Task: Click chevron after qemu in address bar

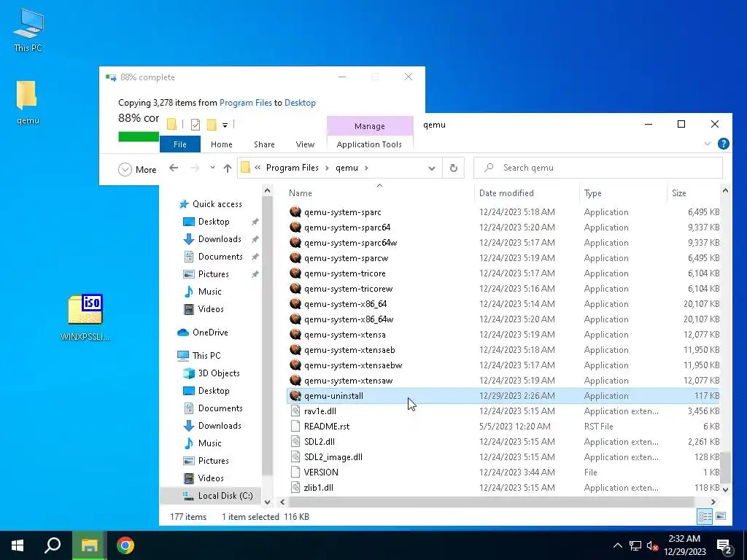Action: (x=366, y=168)
